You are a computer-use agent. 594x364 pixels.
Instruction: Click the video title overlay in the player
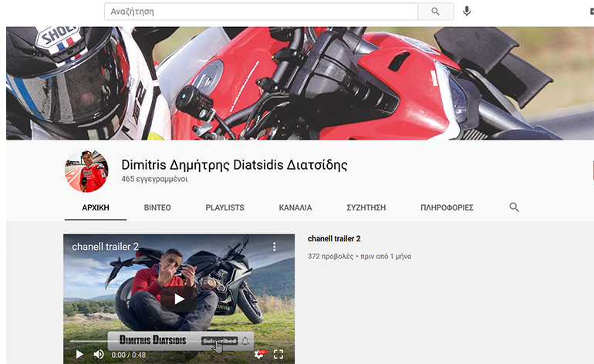pos(105,247)
